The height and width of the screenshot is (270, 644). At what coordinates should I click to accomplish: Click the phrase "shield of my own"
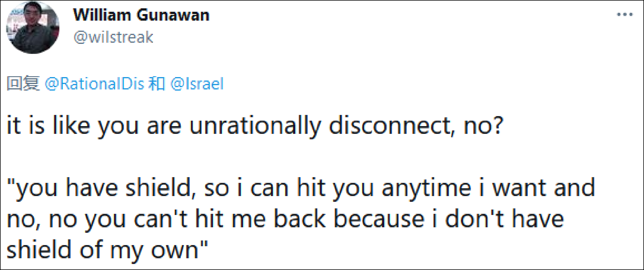[x=102, y=250]
